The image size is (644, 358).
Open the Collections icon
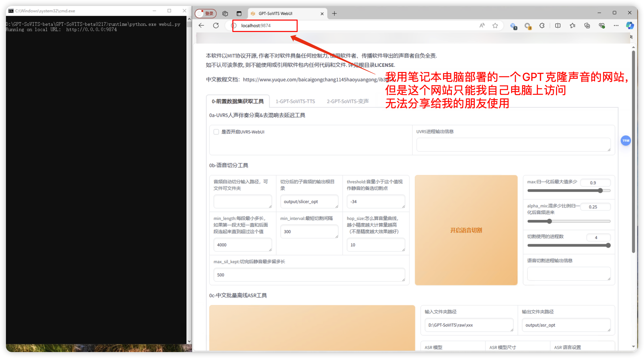coord(587,25)
